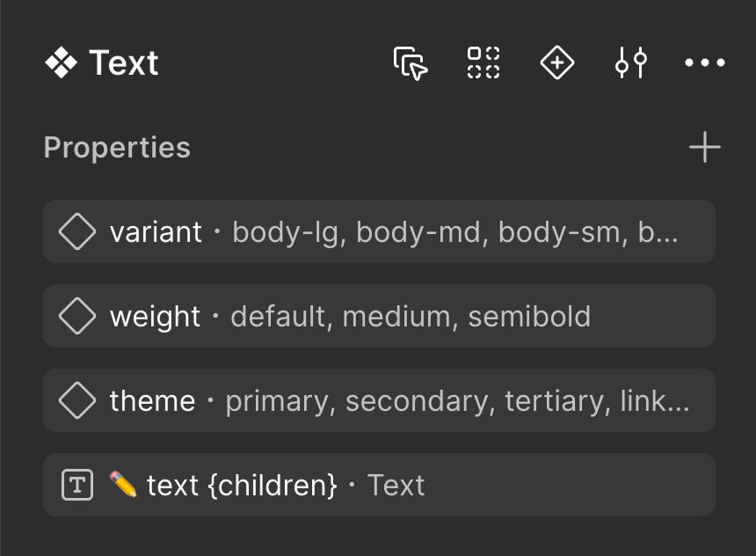Click the diamond icon of variant property
Image resolution: width=756 pixels, height=556 pixels.
(x=77, y=231)
